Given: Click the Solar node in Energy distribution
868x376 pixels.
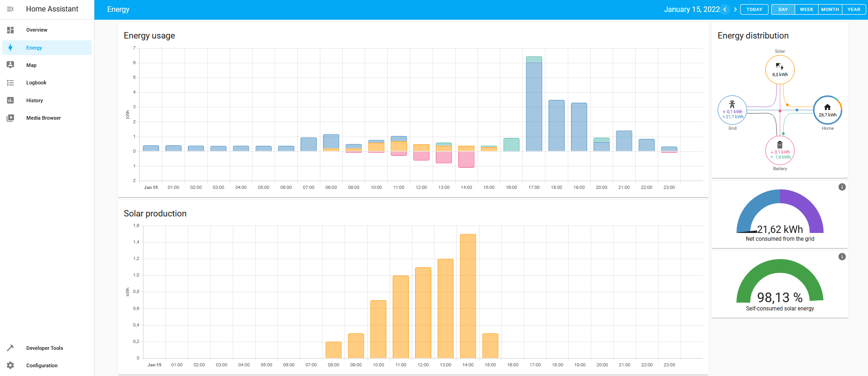Looking at the screenshot, I should (780, 70).
